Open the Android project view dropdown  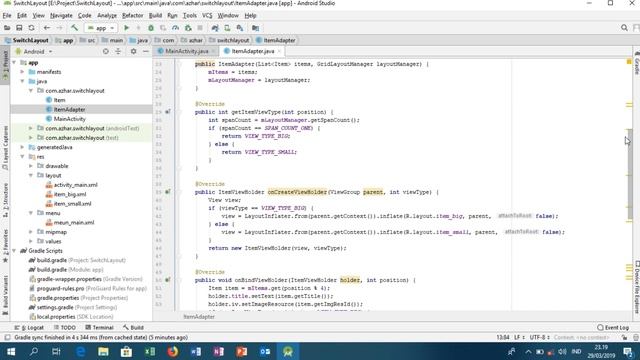tap(34, 51)
